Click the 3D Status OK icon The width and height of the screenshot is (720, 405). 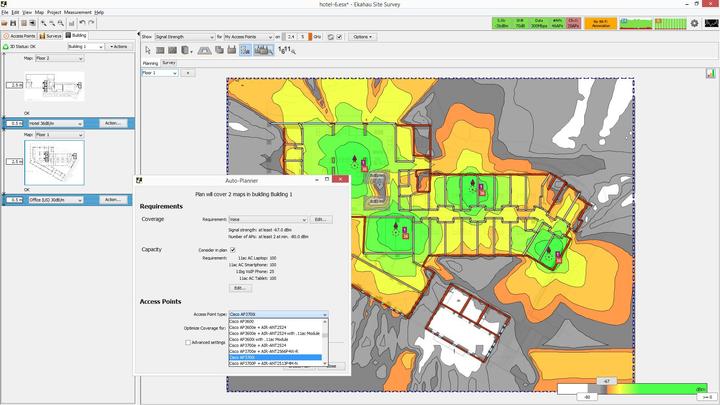(x=6, y=46)
